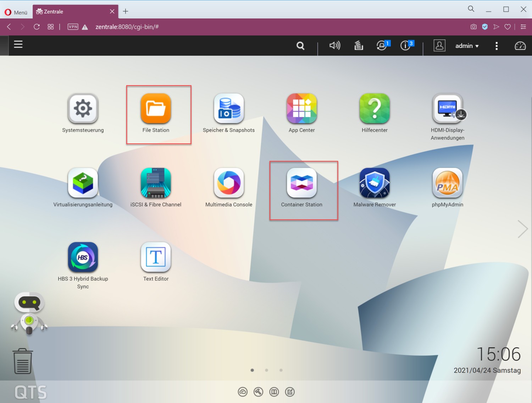Go back in browser history
Image resolution: width=532 pixels, height=403 pixels.
9,27
